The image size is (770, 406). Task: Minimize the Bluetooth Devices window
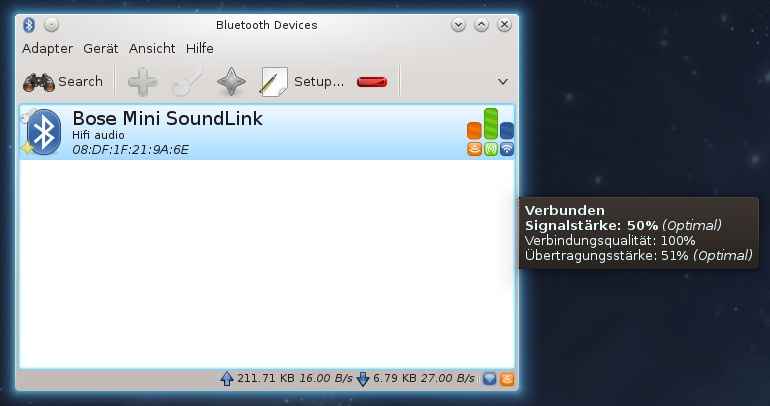pyautogui.click(x=458, y=25)
